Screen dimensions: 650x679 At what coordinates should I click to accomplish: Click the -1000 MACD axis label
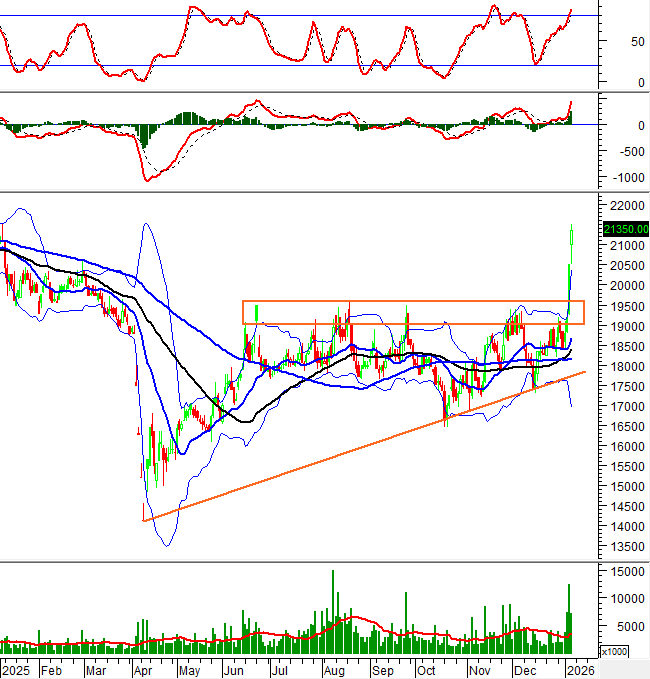623,178
